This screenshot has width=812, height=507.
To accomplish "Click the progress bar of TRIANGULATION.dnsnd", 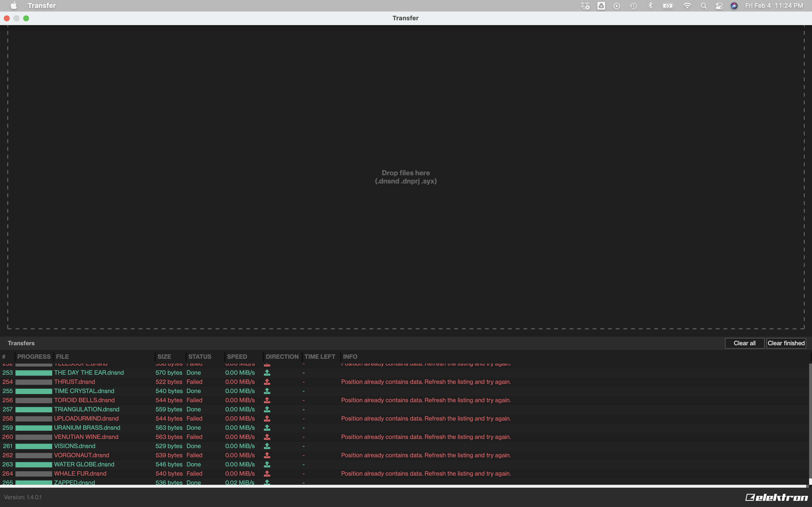I will (34, 409).
